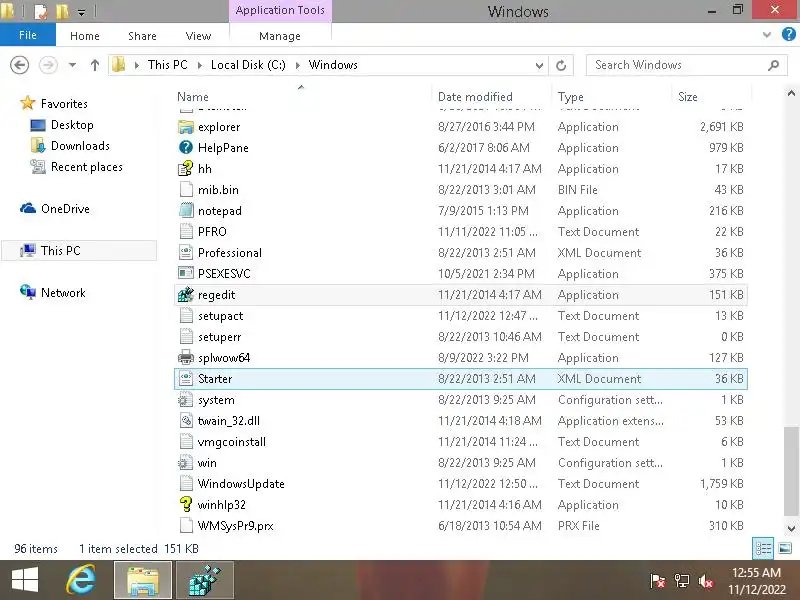Open the Manage tab
Image resolution: width=800 pixels, height=600 pixels.
280,36
